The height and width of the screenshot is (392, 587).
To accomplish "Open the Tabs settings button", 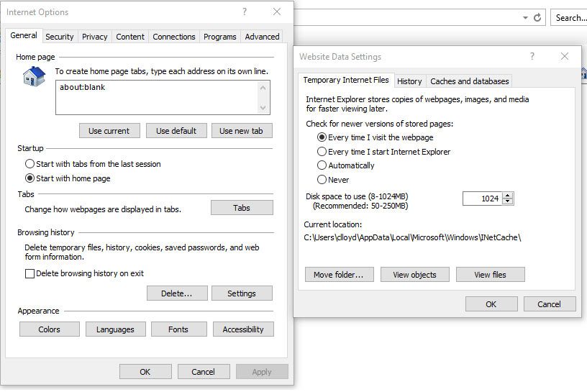I will tap(242, 208).
